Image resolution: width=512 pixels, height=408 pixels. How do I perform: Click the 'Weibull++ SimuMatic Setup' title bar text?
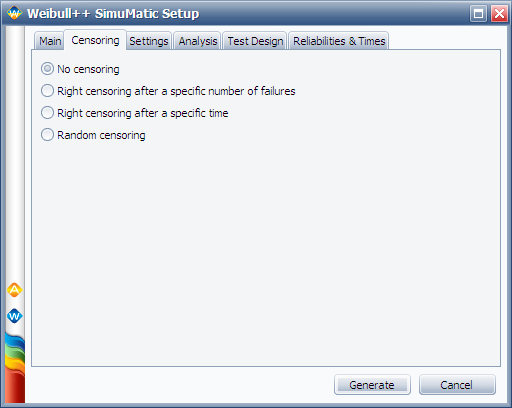tap(113, 14)
